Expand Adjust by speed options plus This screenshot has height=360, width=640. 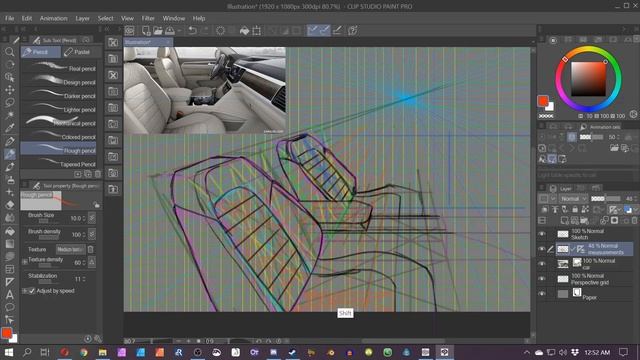[25, 291]
